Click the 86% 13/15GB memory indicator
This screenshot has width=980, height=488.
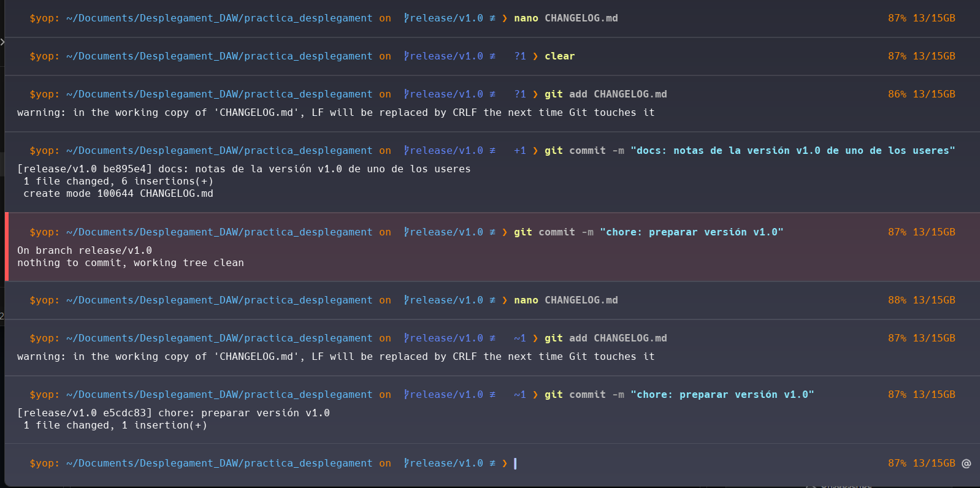click(x=921, y=94)
